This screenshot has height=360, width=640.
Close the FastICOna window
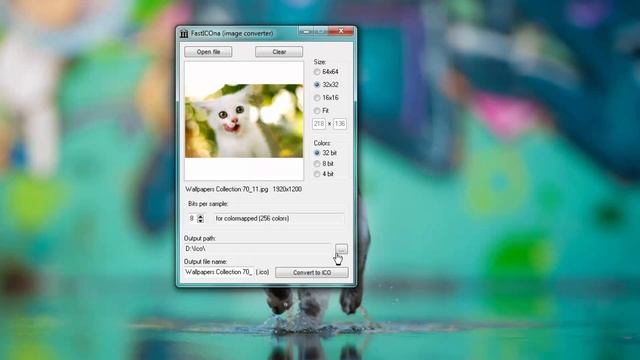[x=341, y=31]
